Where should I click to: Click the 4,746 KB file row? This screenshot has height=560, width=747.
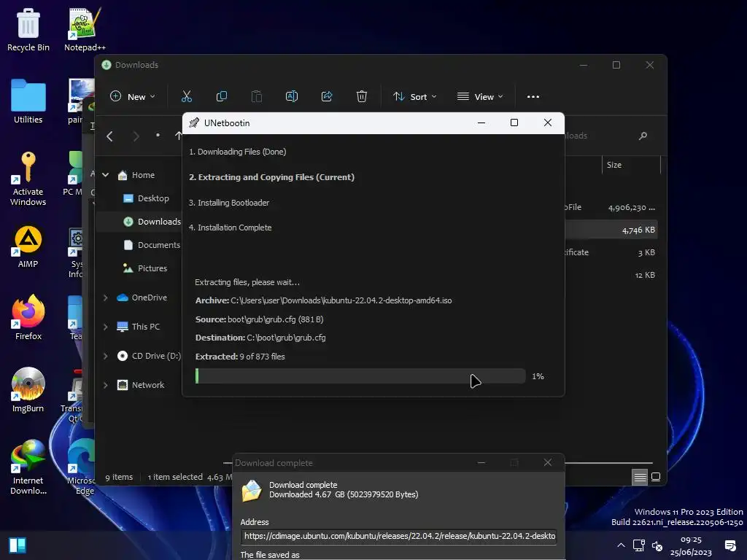(611, 230)
